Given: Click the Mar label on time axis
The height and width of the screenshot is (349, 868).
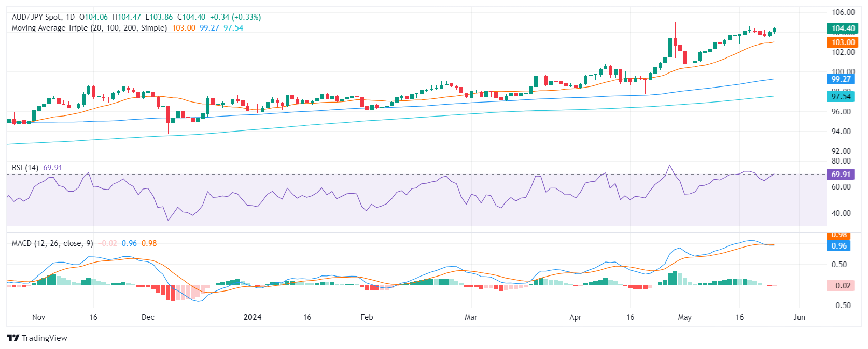Looking at the screenshot, I should click(471, 317).
